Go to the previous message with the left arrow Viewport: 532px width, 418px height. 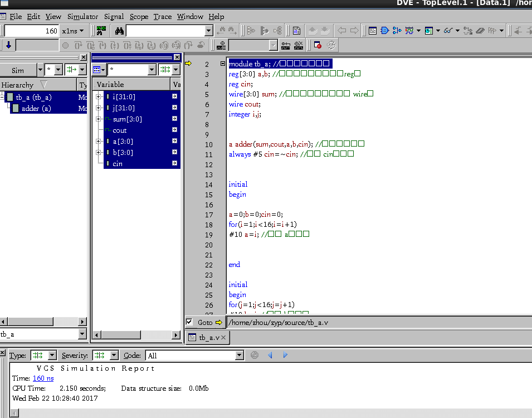(x=270, y=355)
